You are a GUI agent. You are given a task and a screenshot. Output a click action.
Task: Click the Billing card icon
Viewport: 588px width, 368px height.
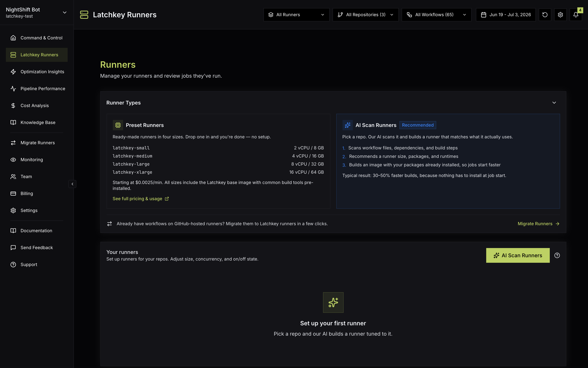click(13, 194)
